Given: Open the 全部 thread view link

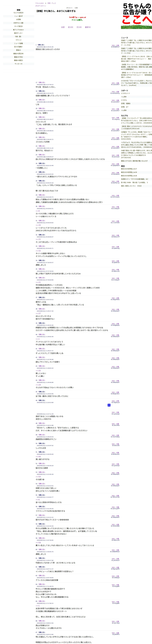Looking at the screenshot, I should point(63,27).
